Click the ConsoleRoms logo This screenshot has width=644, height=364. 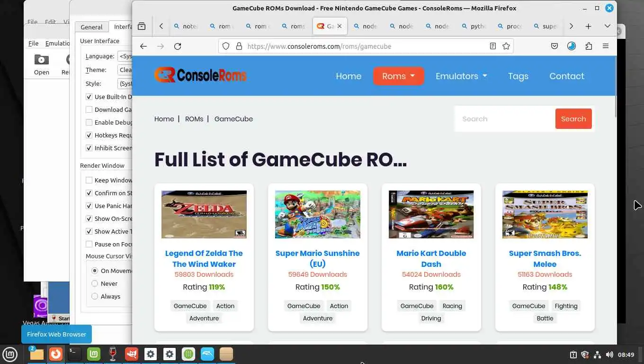tap(200, 75)
